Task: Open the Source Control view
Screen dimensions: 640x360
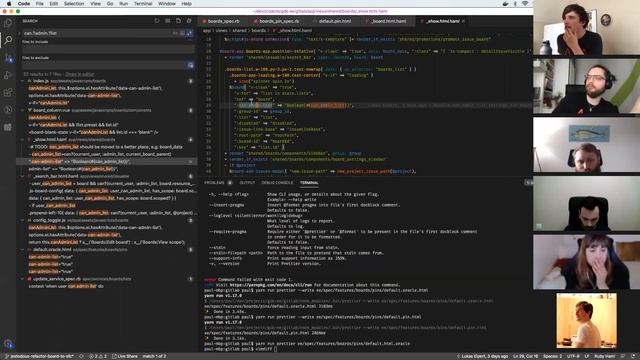Action: point(8,58)
